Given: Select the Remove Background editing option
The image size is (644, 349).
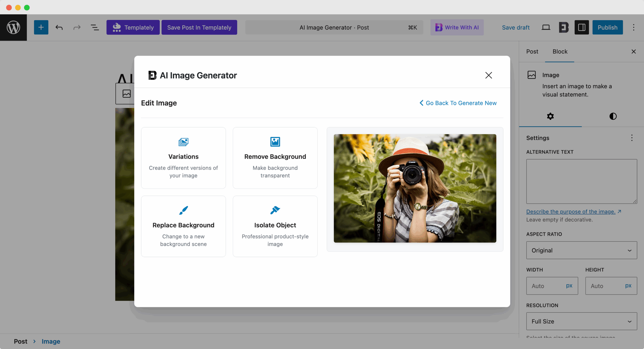Looking at the screenshot, I should tap(275, 158).
